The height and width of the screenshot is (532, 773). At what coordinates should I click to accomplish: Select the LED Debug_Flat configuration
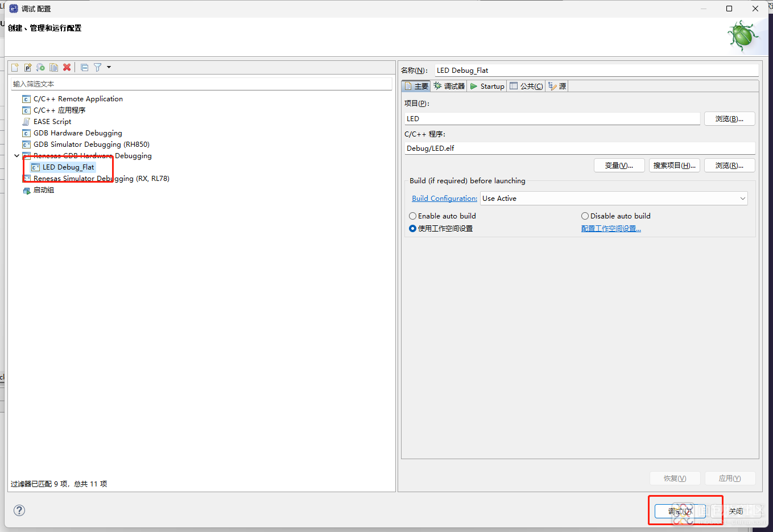point(68,167)
